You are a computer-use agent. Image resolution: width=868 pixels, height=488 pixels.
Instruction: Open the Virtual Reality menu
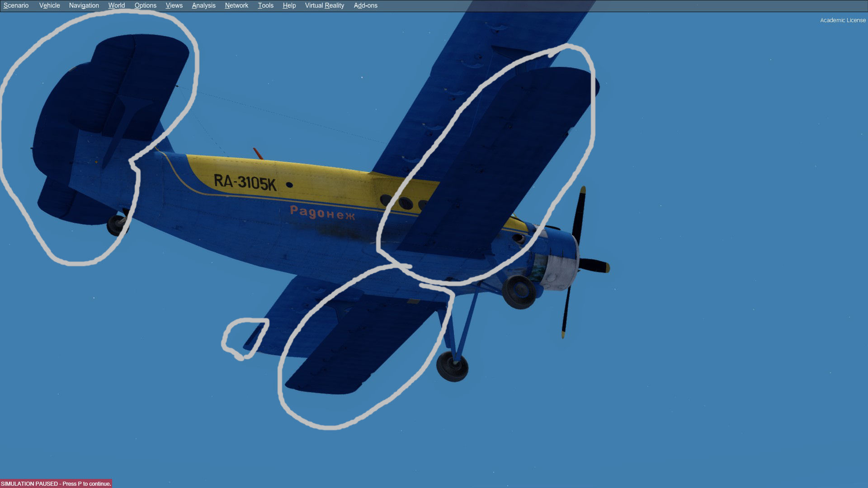pyautogui.click(x=324, y=5)
